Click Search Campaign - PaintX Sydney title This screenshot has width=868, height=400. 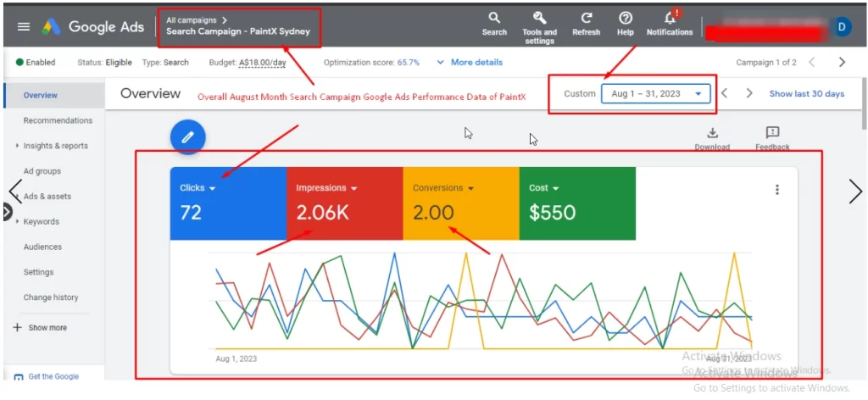(238, 31)
